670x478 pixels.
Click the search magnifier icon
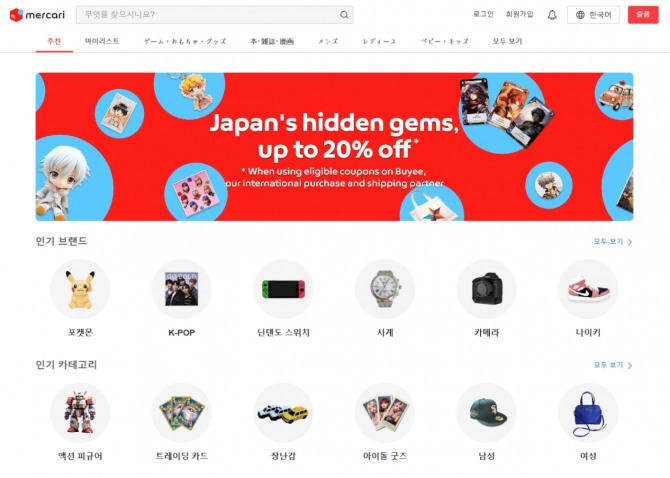(x=344, y=15)
